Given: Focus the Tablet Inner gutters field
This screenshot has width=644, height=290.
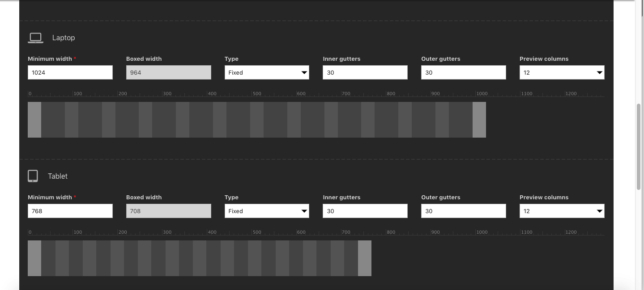Looking at the screenshot, I should (x=365, y=211).
